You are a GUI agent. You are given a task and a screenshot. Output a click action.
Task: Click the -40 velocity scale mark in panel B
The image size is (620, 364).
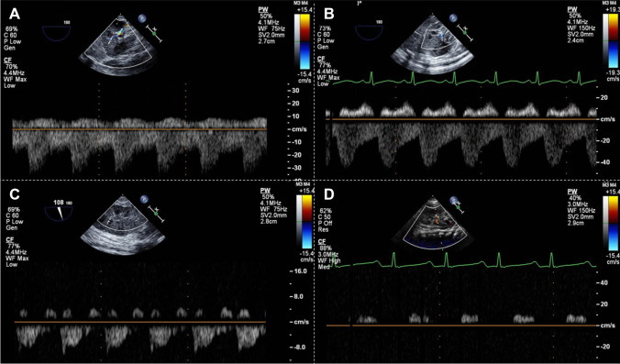[604, 162]
